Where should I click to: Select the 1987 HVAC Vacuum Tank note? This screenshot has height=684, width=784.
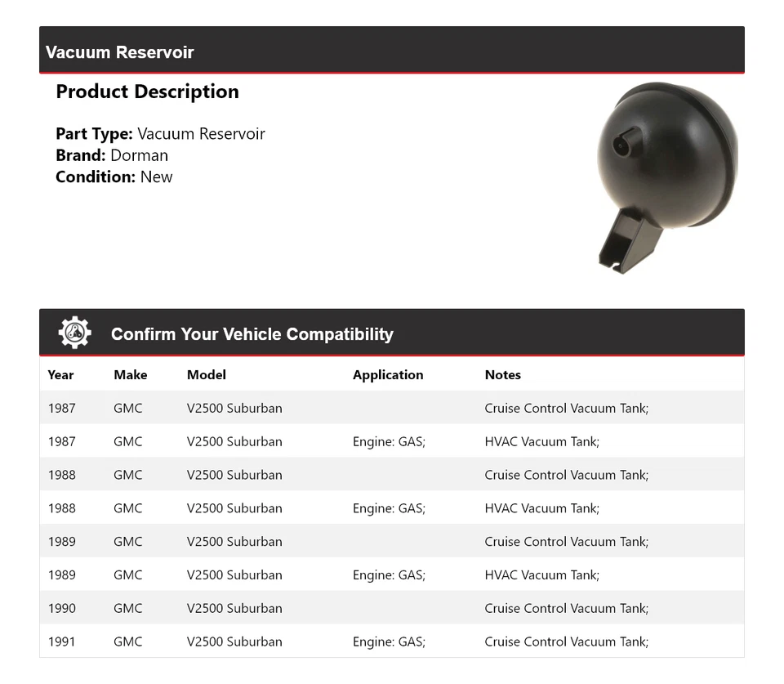point(541,441)
